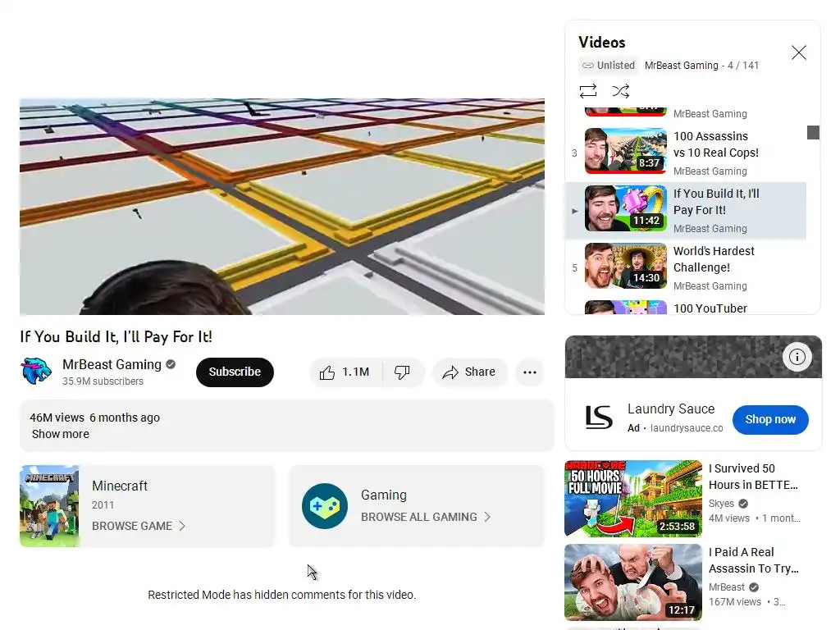Click the playlist panel scrollbar thumb
The height and width of the screenshot is (630, 840).
pos(813,132)
